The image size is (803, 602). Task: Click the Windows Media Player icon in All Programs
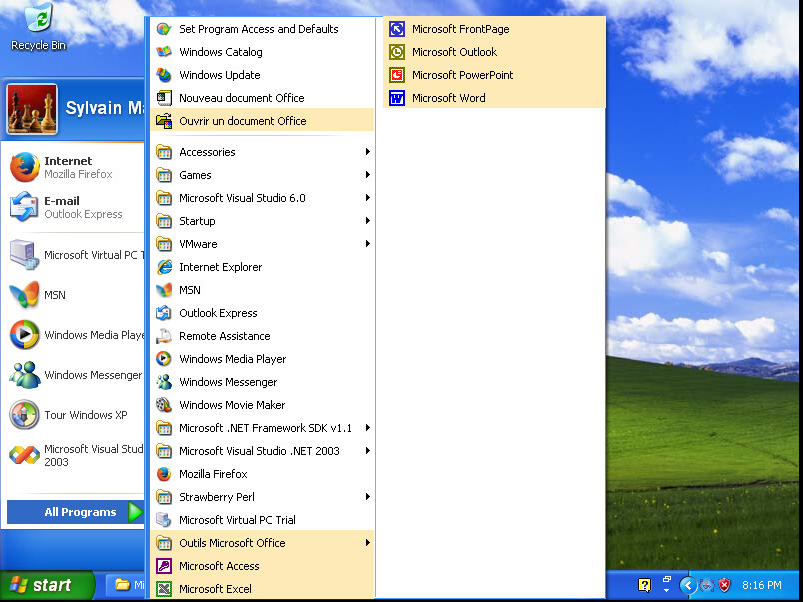(x=164, y=359)
